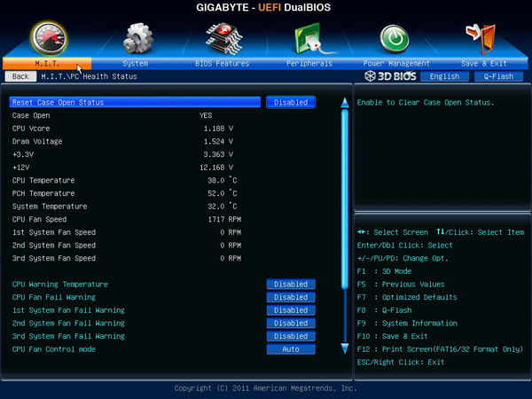
Task: Switch to the M.I.T. tab
Action: click(47, 64)
